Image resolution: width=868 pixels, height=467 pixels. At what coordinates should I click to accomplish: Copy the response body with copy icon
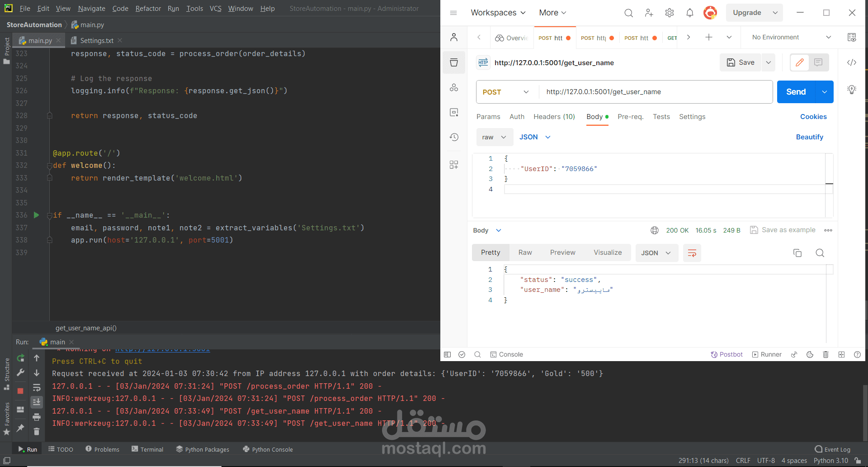797,253
